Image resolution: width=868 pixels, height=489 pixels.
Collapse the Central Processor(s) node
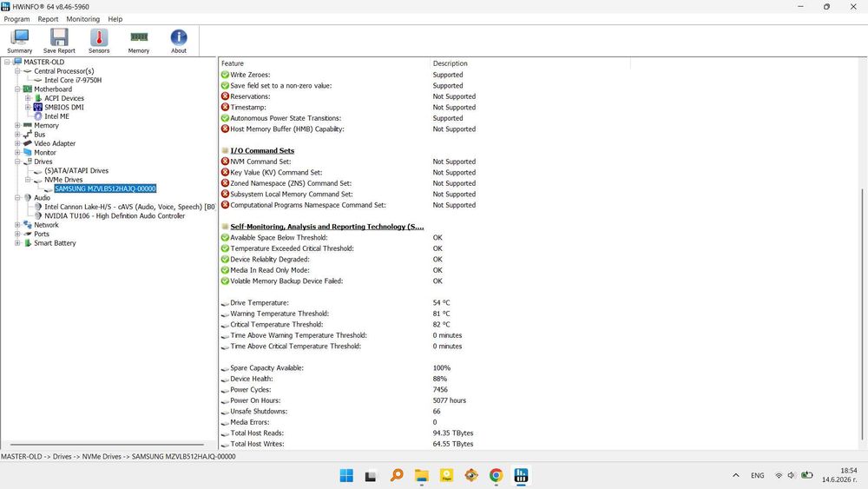pos(17,71)
